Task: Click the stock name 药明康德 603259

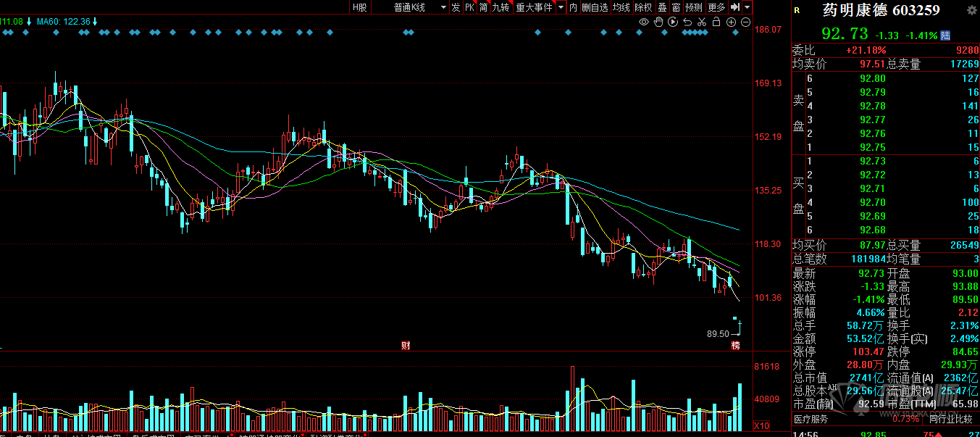Action: (881, 10)
